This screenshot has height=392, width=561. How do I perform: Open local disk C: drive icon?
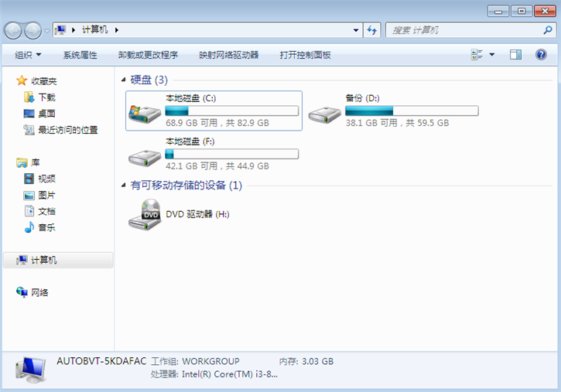pos(144,112)
